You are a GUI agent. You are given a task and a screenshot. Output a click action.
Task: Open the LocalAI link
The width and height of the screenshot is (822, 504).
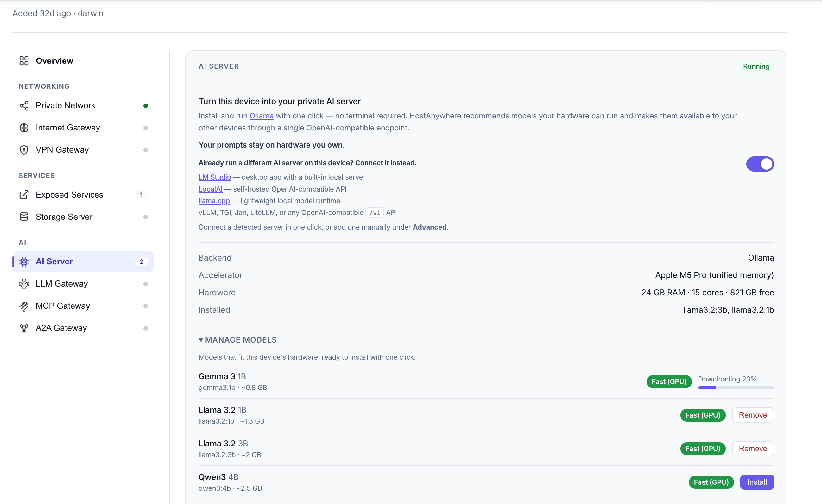point(211,189)
